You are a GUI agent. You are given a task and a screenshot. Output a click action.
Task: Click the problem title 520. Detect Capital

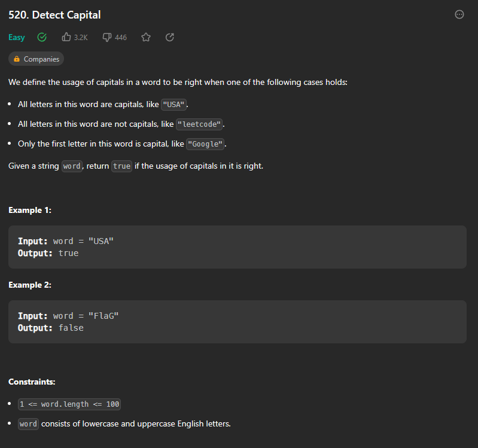[54, 14]
